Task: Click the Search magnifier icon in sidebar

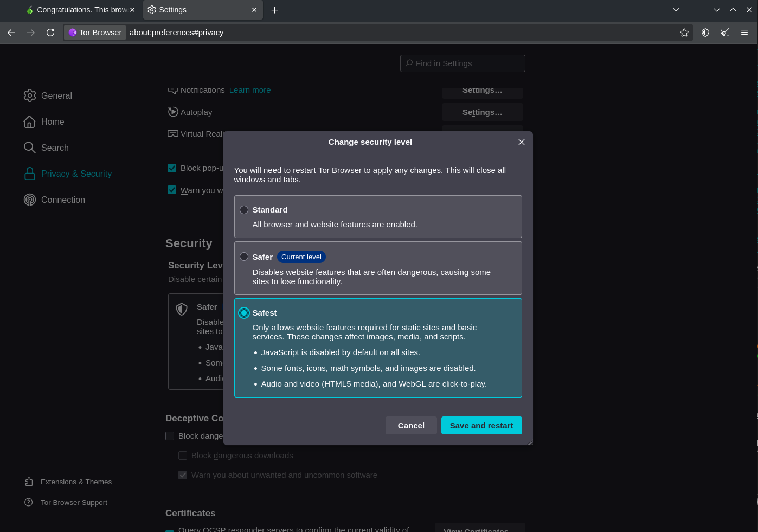Action: (x=30, y=148)
